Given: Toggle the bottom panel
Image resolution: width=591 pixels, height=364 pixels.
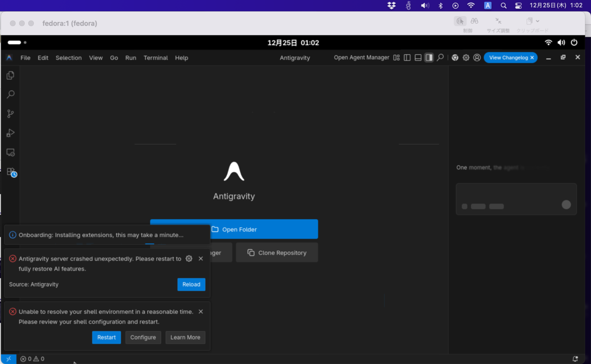Looking at the screenshot, I should coord(418,58).
